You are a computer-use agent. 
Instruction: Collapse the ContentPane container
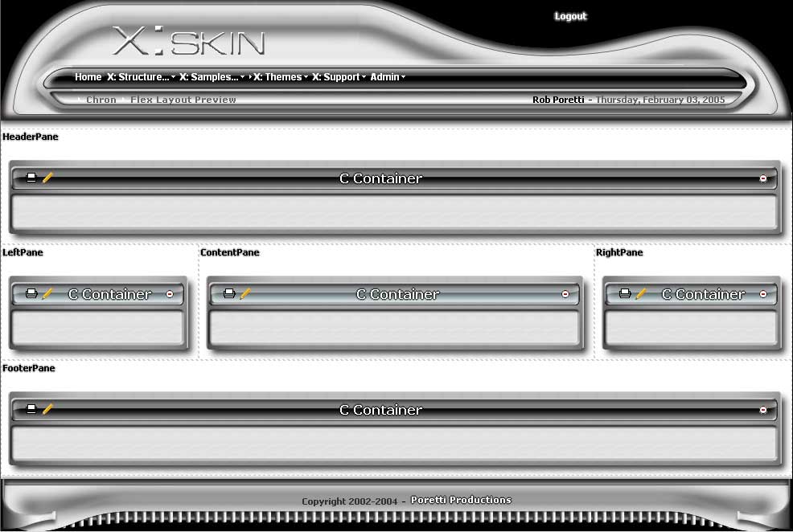(x=565, y=295)
